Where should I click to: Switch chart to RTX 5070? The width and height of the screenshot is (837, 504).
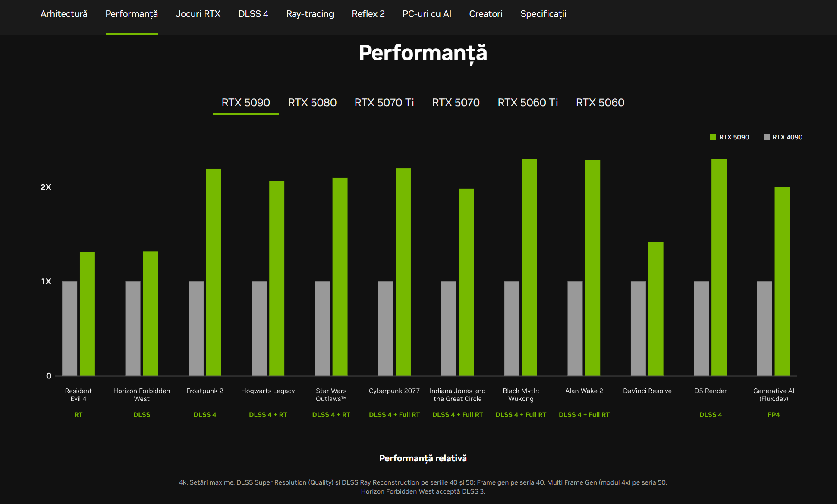pos(456,103)
